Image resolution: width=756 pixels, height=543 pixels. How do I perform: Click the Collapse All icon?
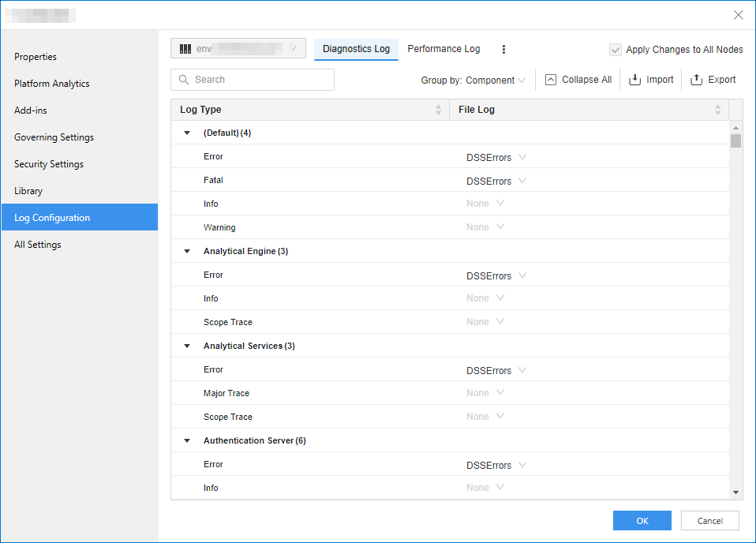coord(551,80)
